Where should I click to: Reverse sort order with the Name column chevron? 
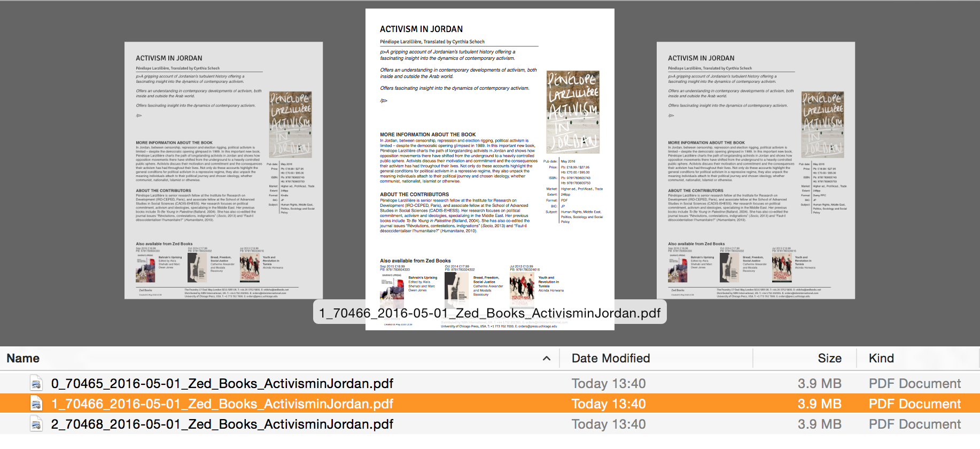(x=547, y=358)
